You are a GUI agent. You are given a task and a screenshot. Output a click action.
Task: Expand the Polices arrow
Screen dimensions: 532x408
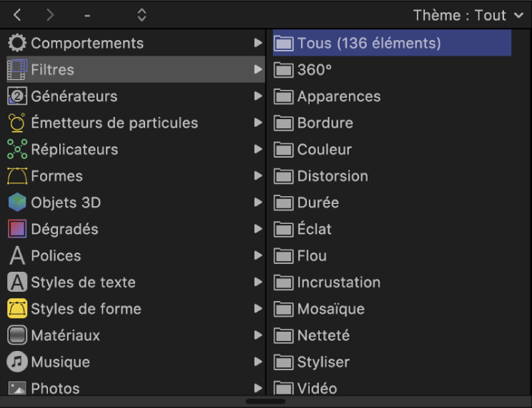click(x=259, y=255)
